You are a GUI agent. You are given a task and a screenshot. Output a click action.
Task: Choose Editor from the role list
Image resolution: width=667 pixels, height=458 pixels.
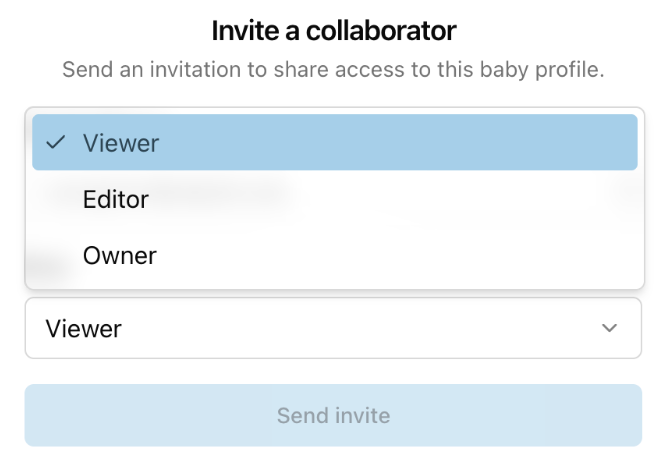pos(116,199)
